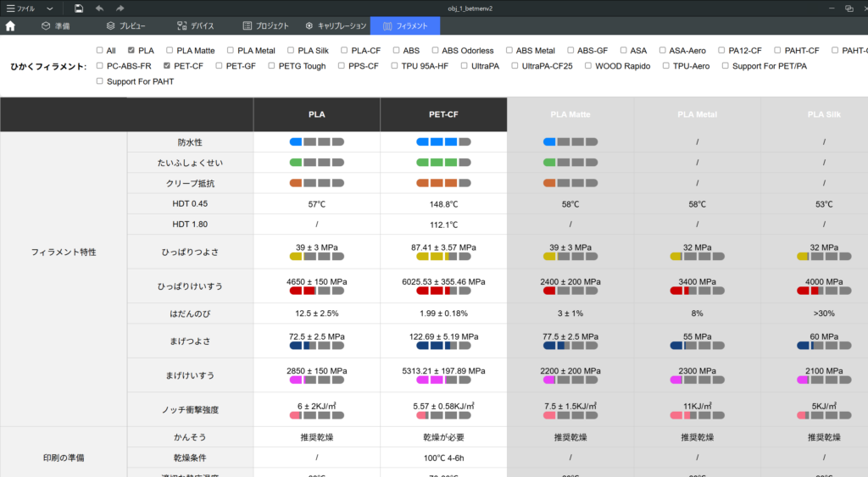
Task: Select the プロジェクト tab
Action: 265,26
